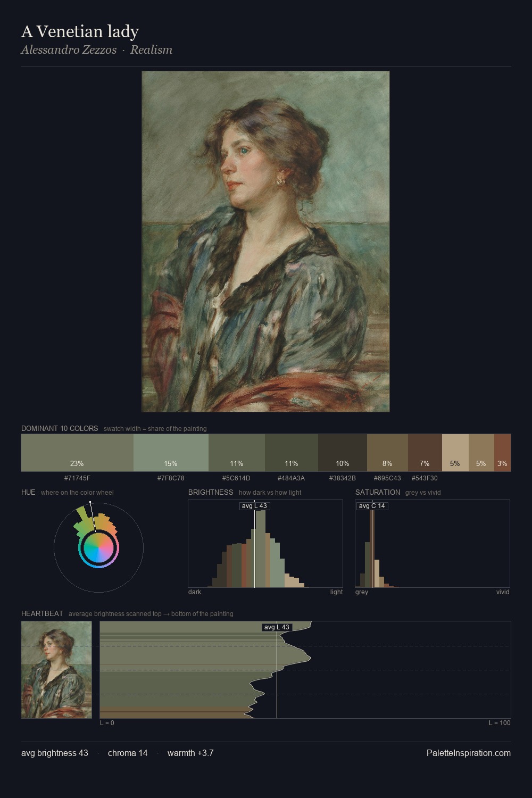Click 'avg L 43' label in brightness histogram

pos(254,506)
